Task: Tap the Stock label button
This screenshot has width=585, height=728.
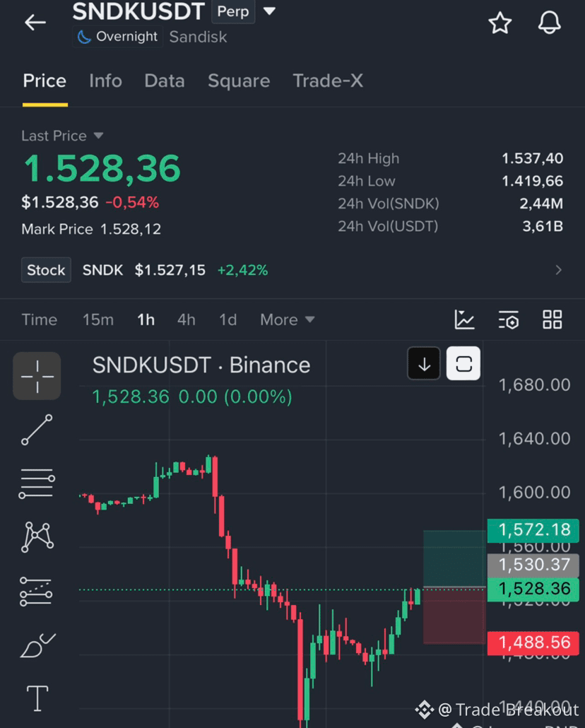Action: click(46, 270)
